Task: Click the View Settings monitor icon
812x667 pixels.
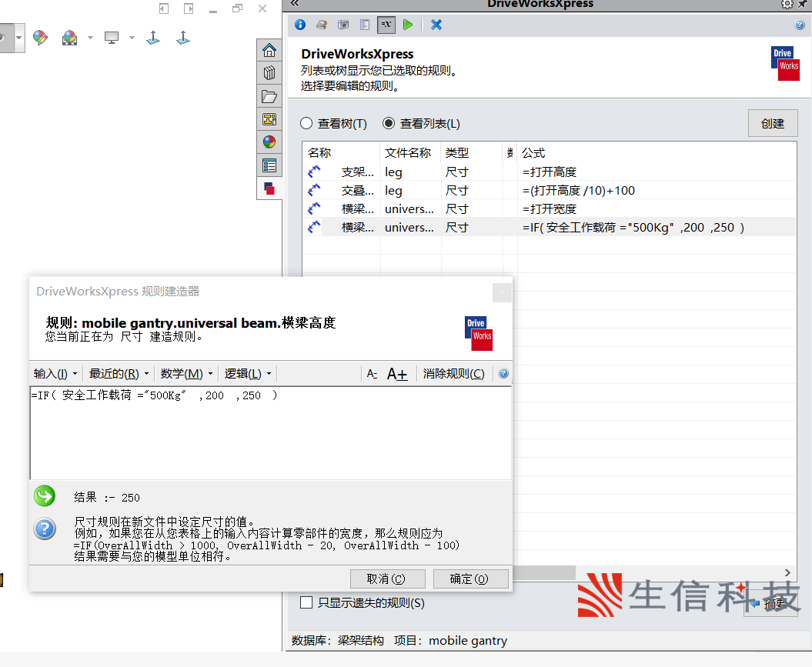Action: click(x=112, y=37)
